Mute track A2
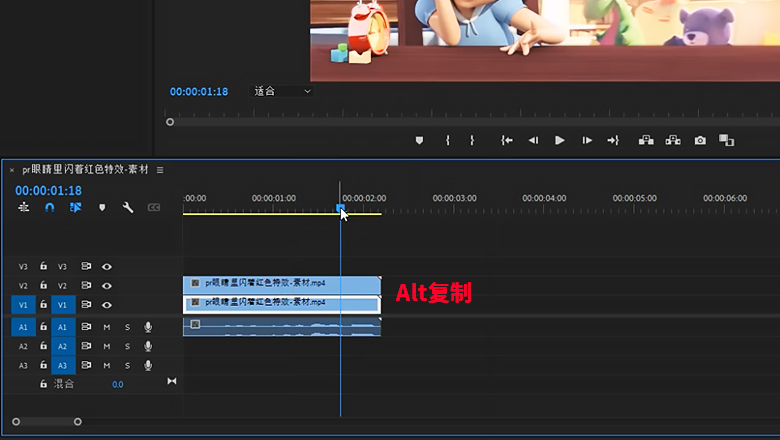Image resolution: width=780 pixels, height=440 pixels. click(x=106, y=347)
